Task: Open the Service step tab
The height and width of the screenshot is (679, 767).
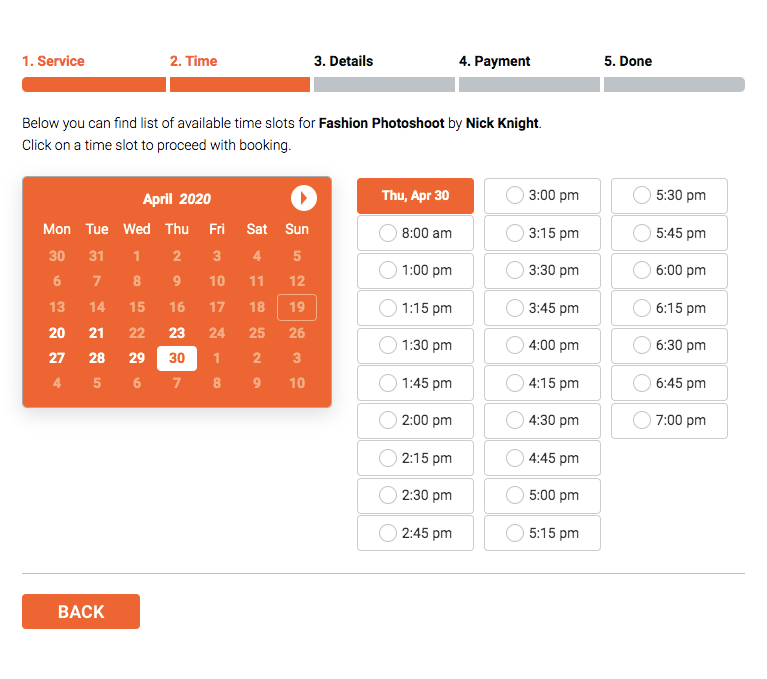Action: pyautogui.click(x=53, y=61)
